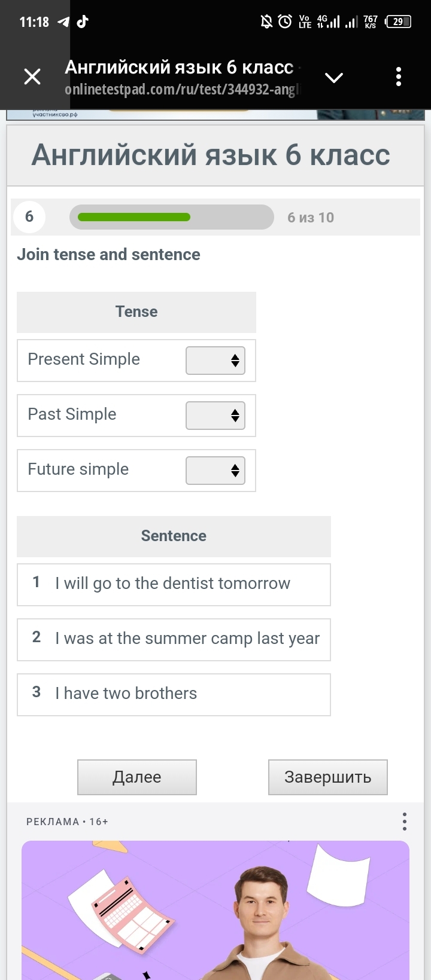The height and width of the screenshot is (980, 431).
Task: Select sentence 3 I have two brothers
Action: coord(174,695)
